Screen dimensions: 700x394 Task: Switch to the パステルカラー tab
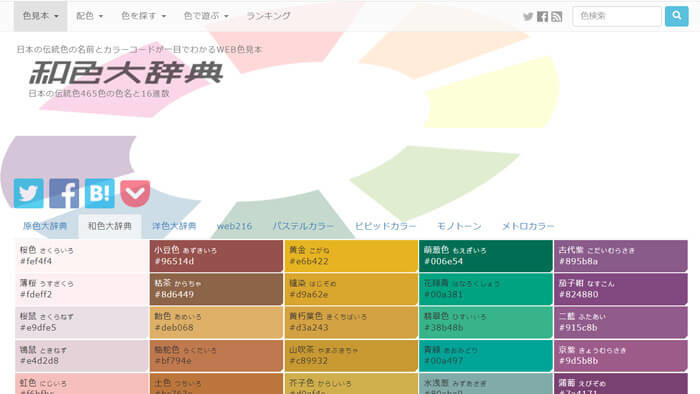pos(303,226)
